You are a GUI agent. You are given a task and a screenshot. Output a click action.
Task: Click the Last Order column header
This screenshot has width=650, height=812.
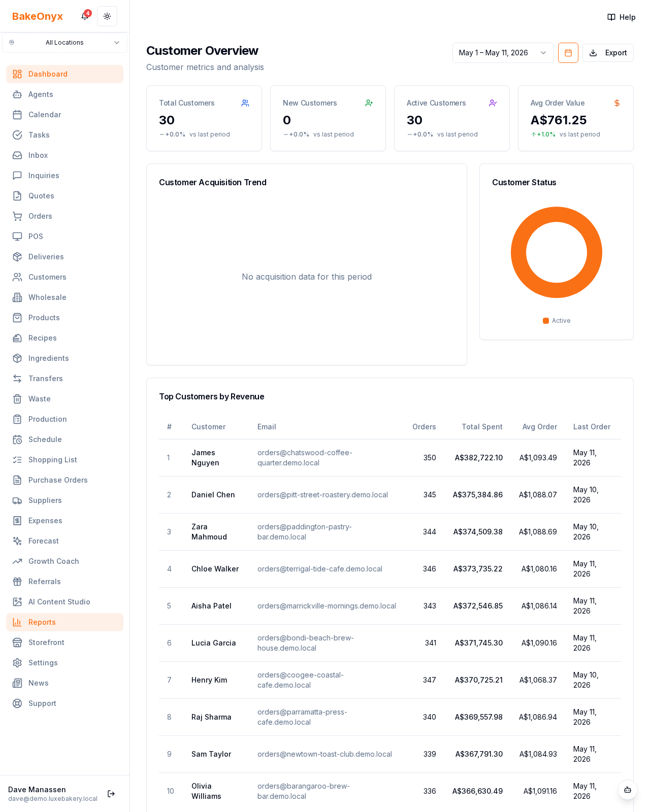point(592,427)
